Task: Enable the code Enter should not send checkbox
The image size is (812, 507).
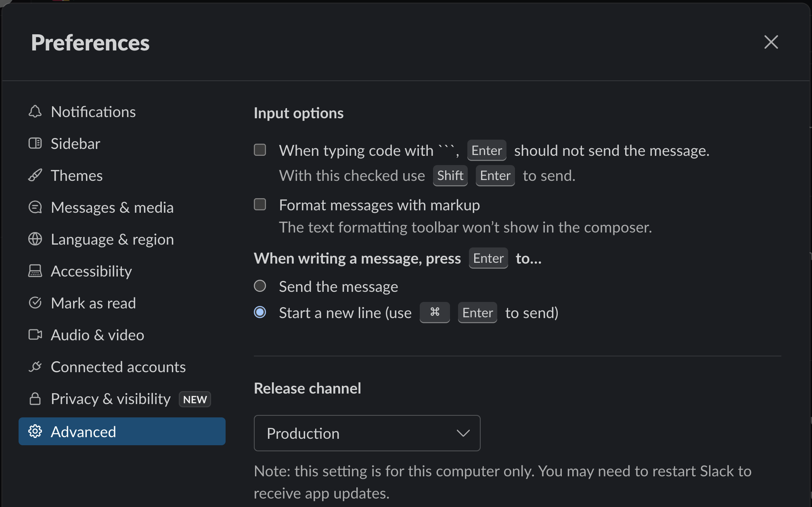Action: (x=260, y=150)
